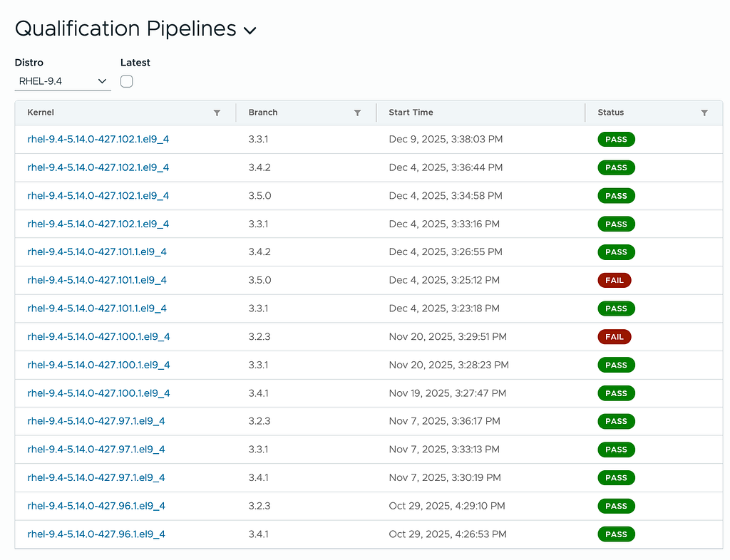The image size is (730, 560).
Task: Click the FAIL badge for Dec 4 3:25:12 PM run
Action: [x=614, y=281]
